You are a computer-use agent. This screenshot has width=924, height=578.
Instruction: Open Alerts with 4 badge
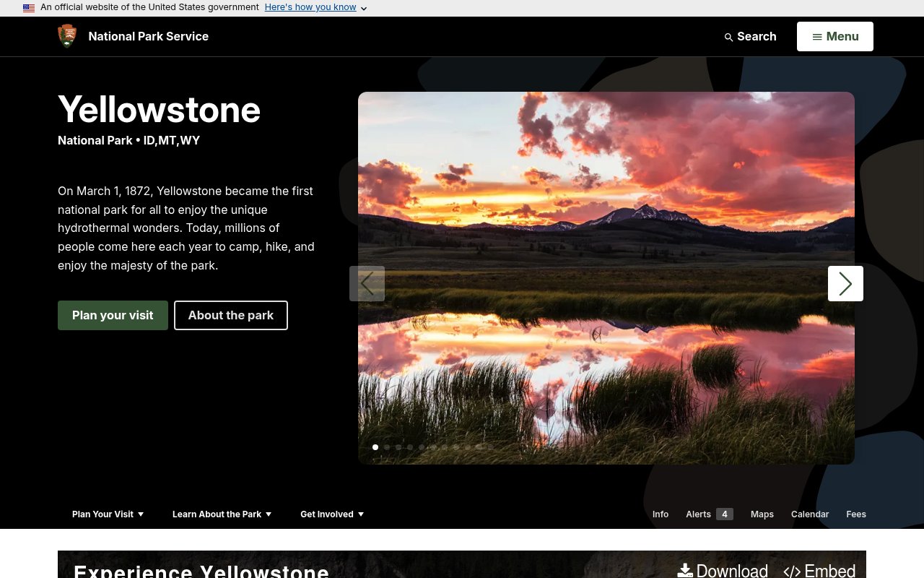[710, 514]
